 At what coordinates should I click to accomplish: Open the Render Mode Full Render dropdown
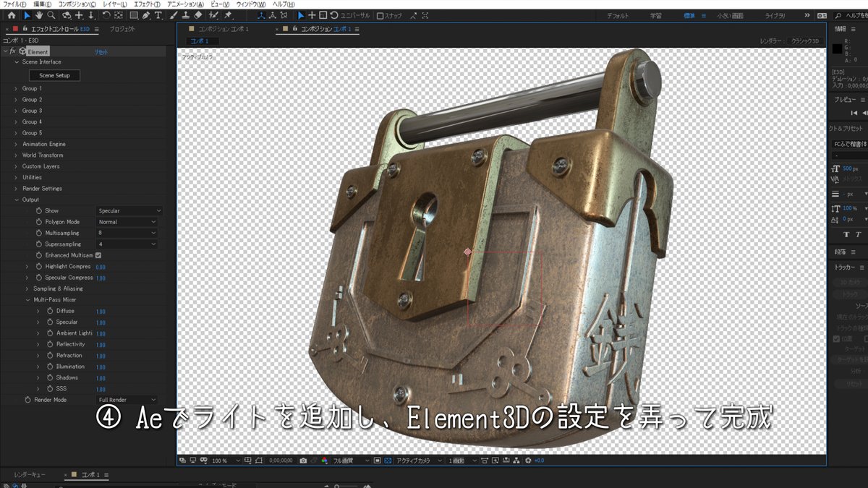(x=127, y=400)
